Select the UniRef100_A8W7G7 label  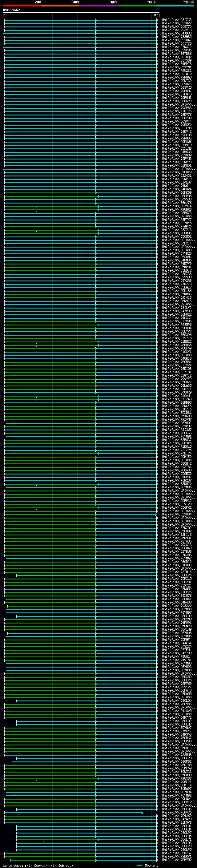(177, 853)
